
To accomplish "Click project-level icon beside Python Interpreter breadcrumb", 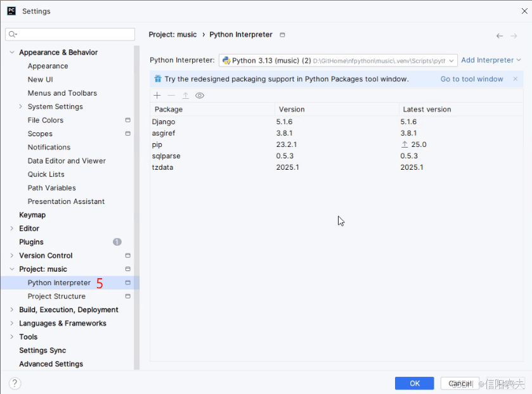I will 282,35.
